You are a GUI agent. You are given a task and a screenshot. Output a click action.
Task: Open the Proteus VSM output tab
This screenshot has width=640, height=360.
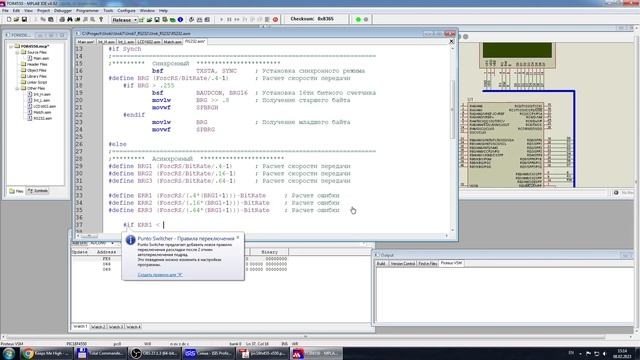(451, 263)
